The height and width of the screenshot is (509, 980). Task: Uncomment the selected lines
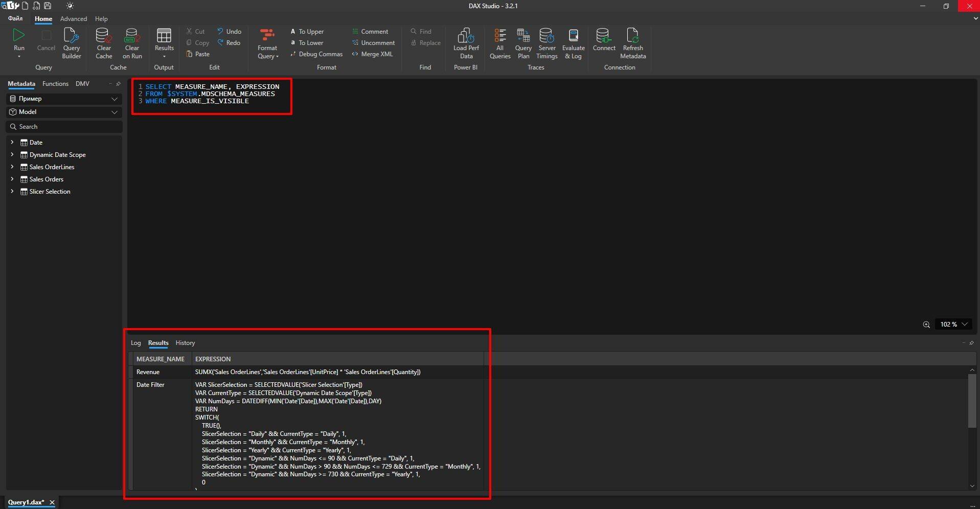(x=373, y=43)
